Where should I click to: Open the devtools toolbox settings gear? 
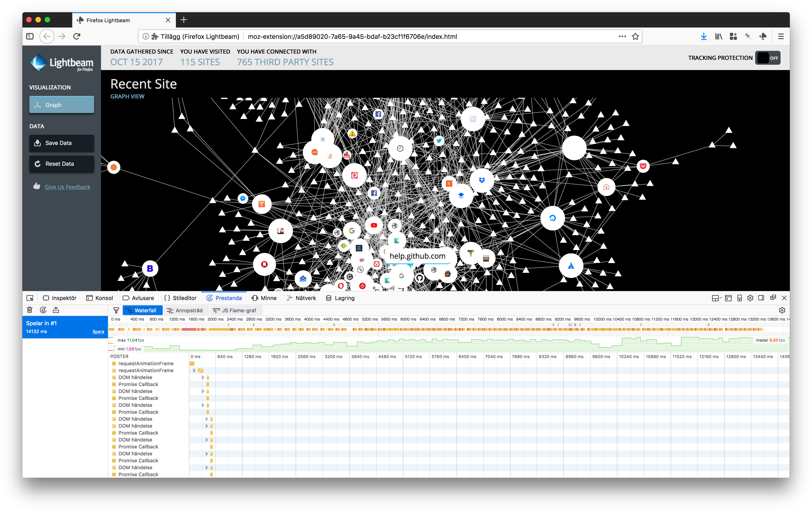tap(750, 298)
